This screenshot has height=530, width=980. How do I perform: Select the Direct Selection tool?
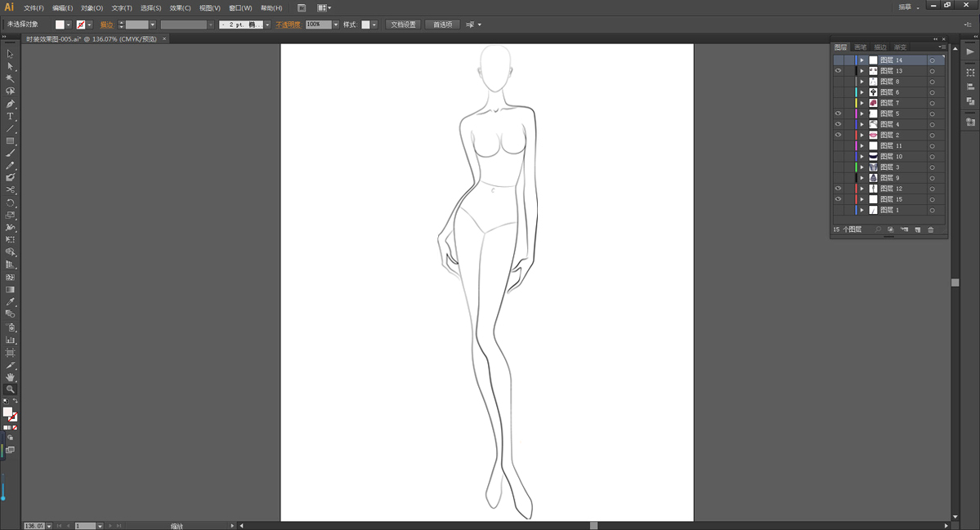(x=10, y=66)
